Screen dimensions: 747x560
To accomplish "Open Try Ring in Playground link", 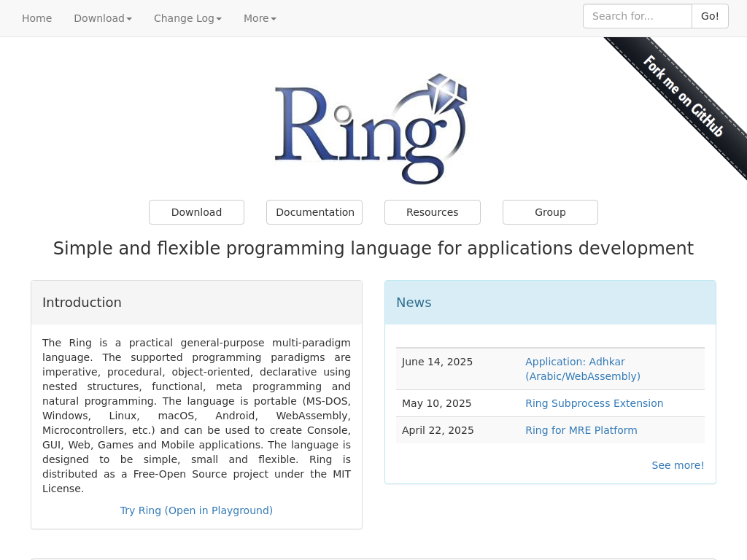I will tap(196, 510).
